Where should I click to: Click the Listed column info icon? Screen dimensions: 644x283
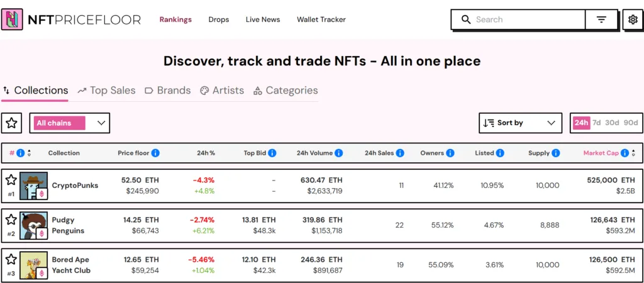[500, 153]
